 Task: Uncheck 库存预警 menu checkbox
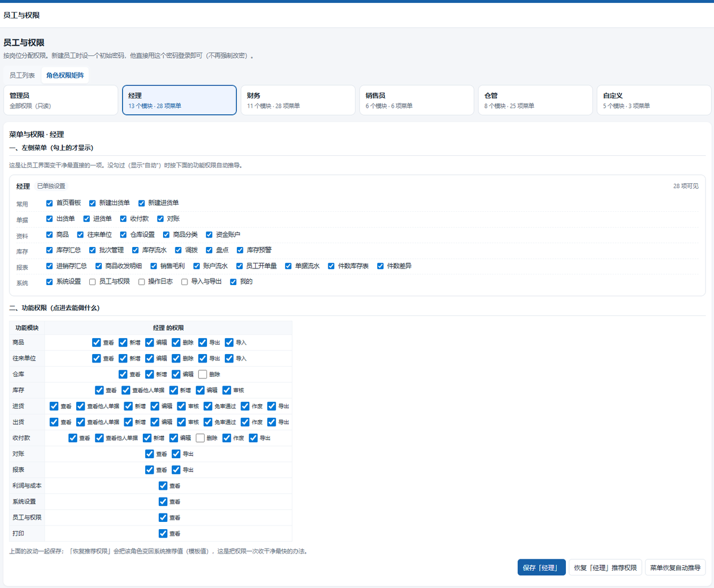pos(240,250)
